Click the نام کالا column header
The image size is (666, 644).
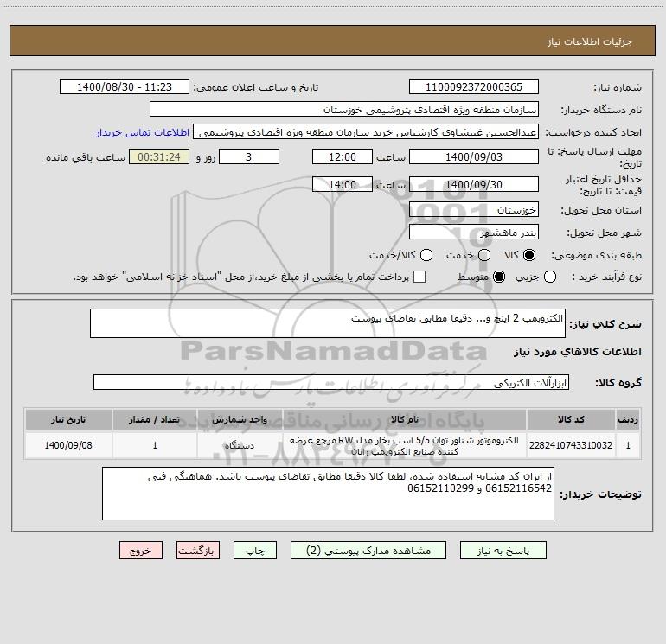(405, 419)
